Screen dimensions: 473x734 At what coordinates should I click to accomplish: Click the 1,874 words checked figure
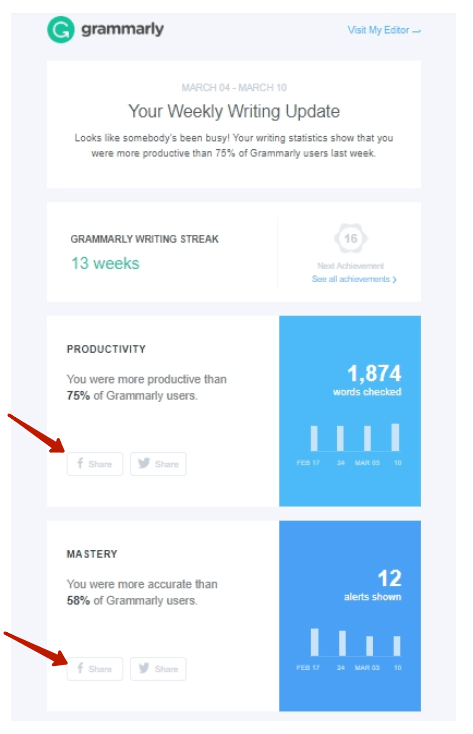coord(367,380)
